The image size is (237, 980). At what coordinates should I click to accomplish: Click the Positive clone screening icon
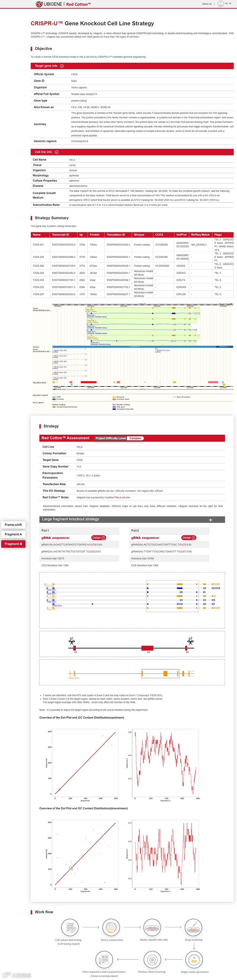tap(152, 960)
